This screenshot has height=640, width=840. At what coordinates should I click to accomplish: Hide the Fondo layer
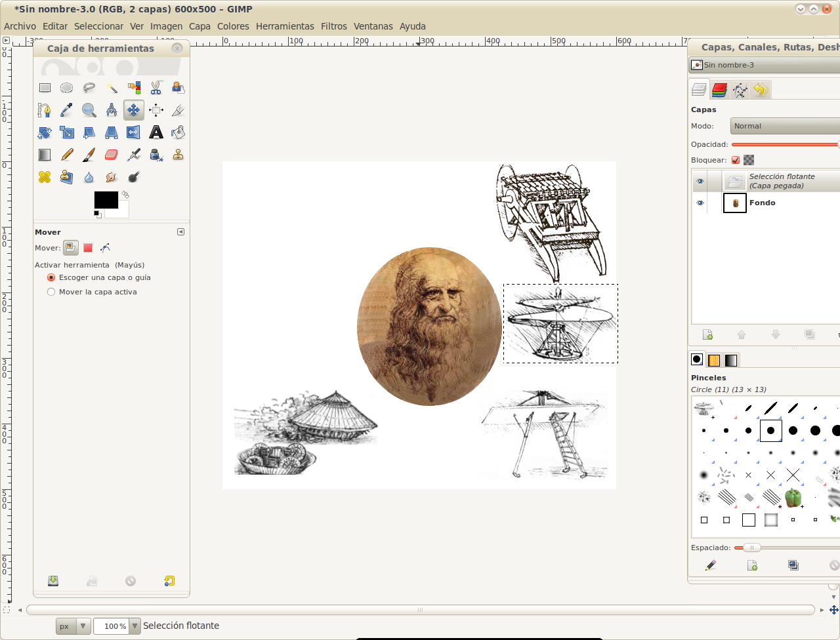coord(700,203)
